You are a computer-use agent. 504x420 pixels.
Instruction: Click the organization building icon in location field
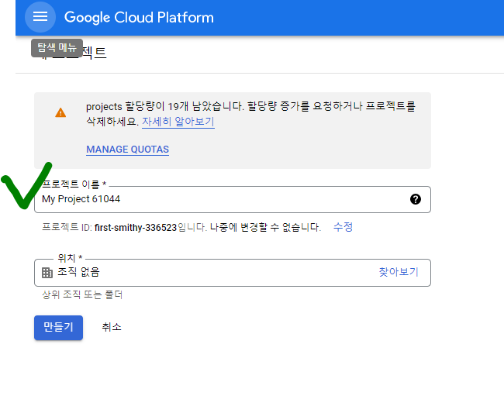click(x=47, y=273)
